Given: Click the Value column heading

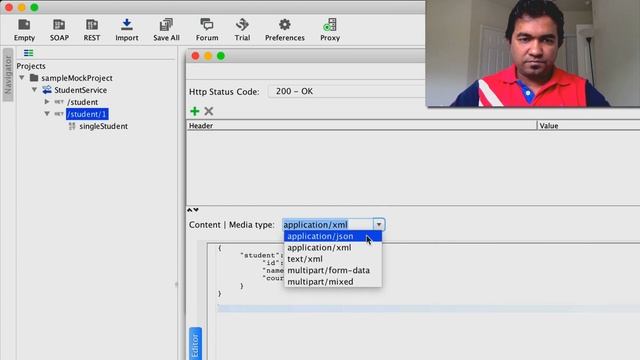Looking at the screenshot, I should point(589,126).
